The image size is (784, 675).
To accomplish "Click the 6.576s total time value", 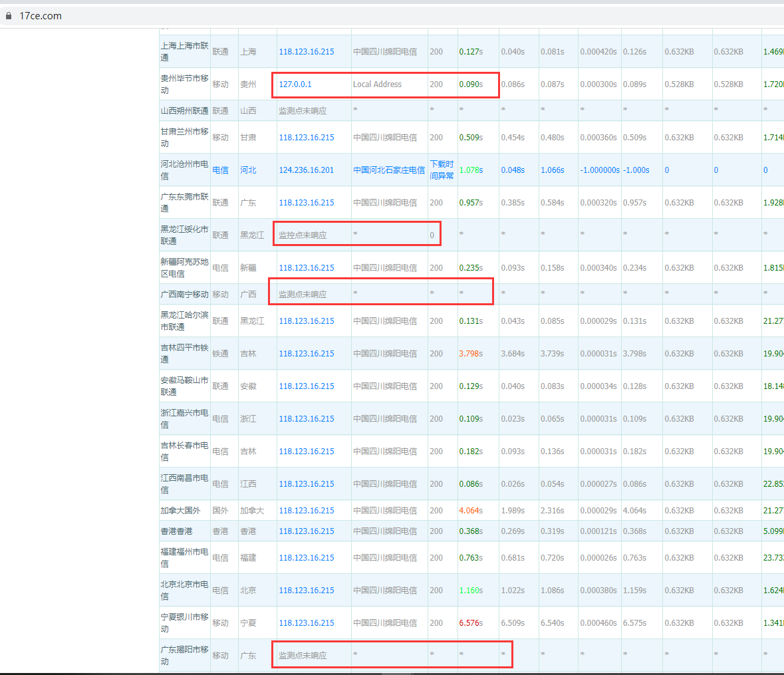I will [x=471, y=623].
